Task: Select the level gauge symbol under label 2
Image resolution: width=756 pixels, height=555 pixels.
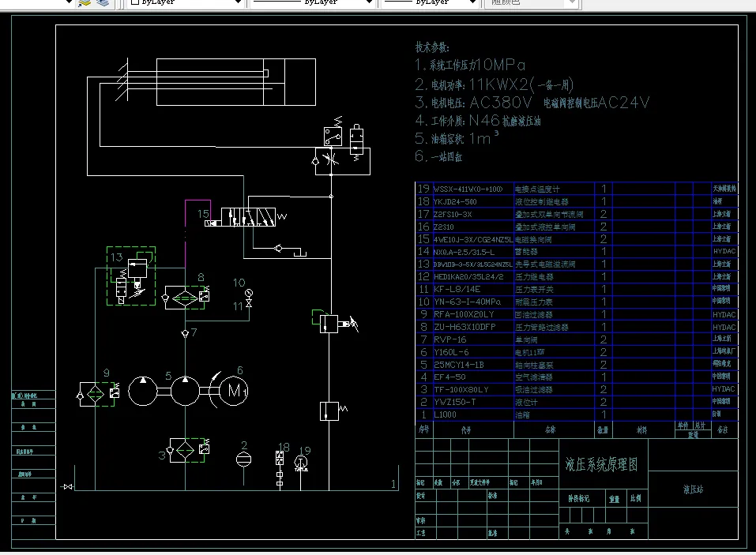Action: 243,459
